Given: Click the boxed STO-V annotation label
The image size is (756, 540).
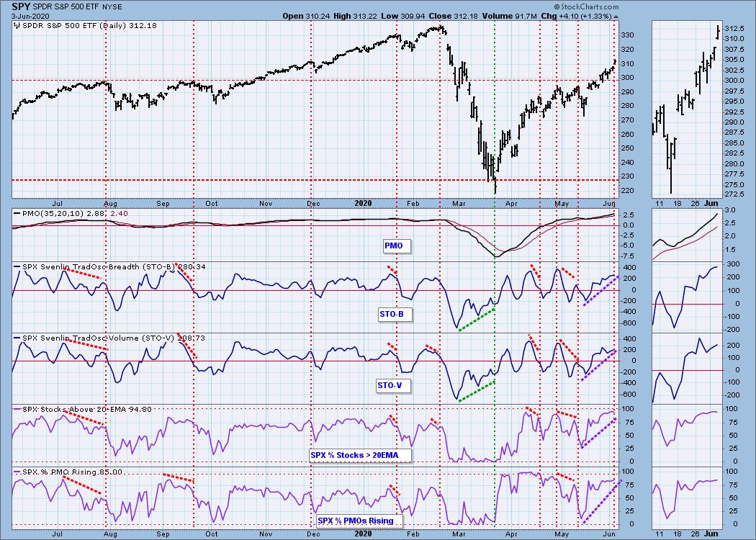Looking at the screenshot, I should pyautogui.click(x=392, y=386).
